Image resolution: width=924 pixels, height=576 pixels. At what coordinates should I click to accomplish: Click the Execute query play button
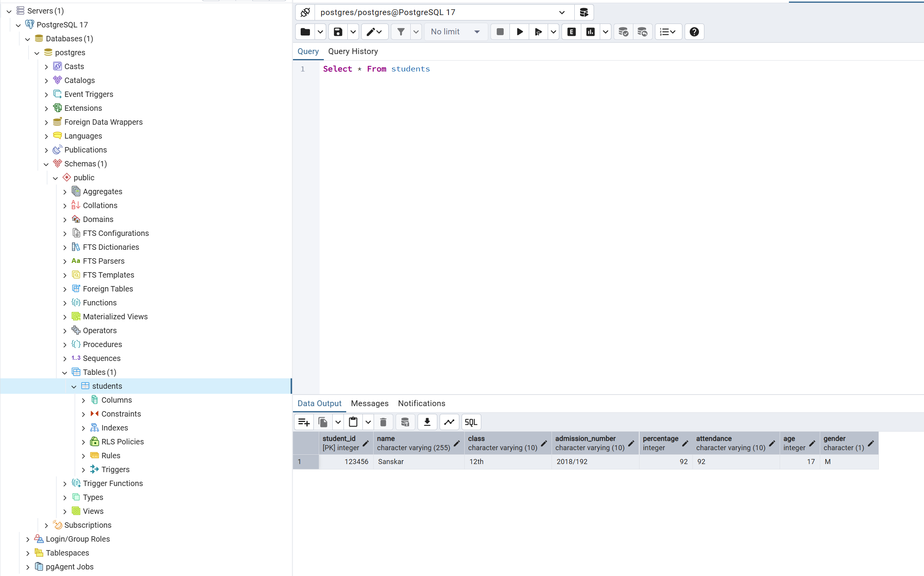tap(520, 32)
